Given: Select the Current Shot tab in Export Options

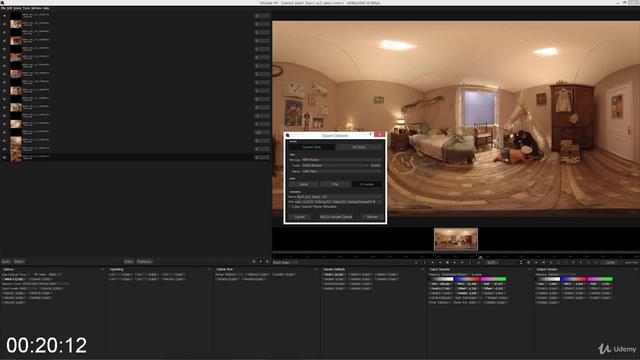Looking at the screenshot, I should (x=312, y=147).
